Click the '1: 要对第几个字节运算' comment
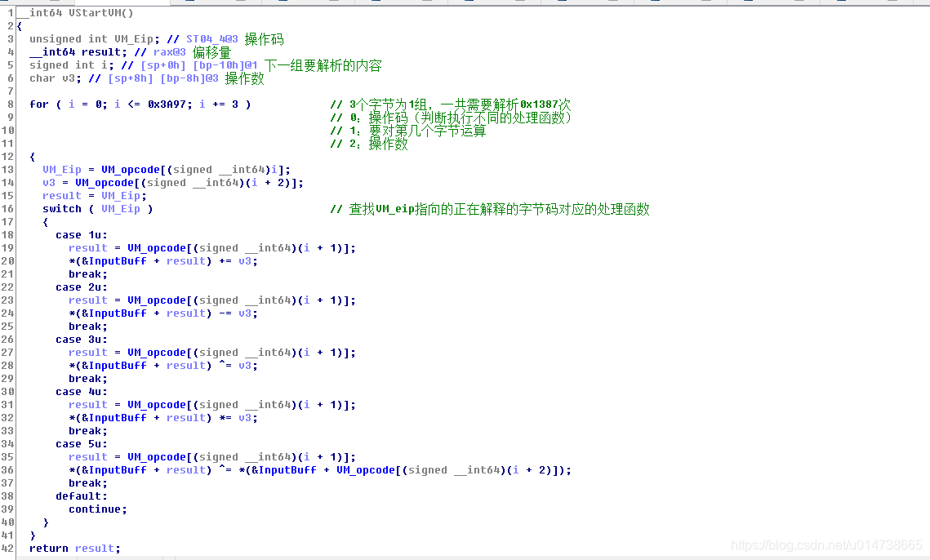 [408, 131]
